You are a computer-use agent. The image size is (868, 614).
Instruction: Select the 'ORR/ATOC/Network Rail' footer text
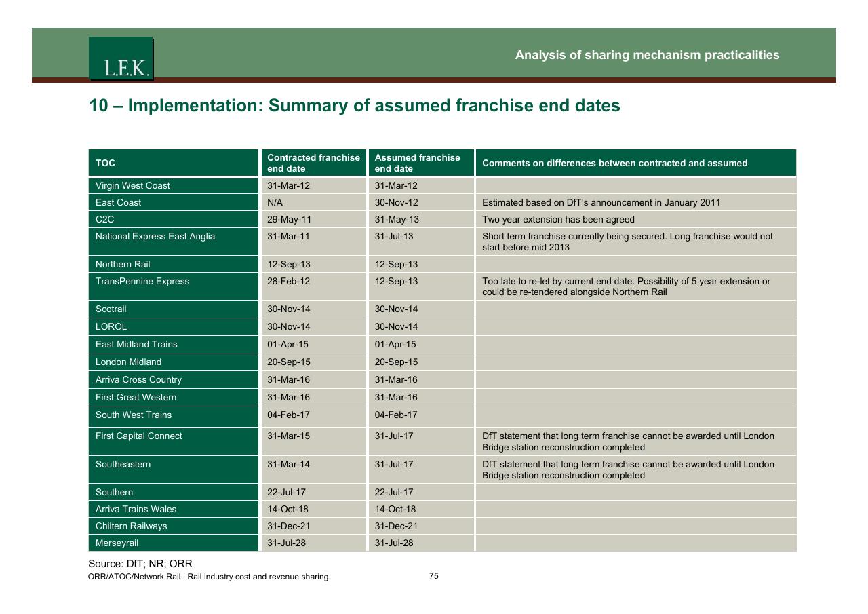tap(210, 577)
